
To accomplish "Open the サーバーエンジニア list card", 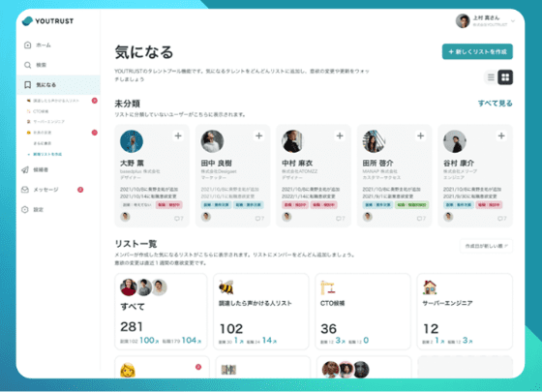I will pyautogui.click(x=465, y=312).
